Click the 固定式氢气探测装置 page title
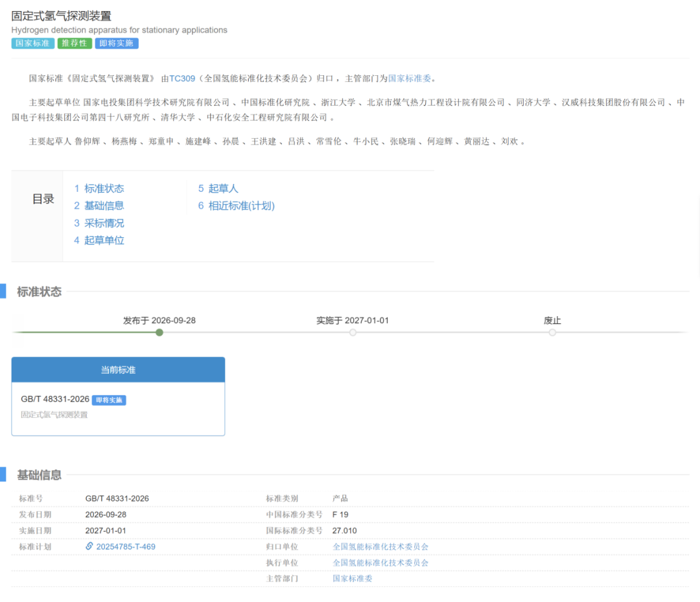Viewport: 700px width, 602px height. (x=61, y=16)
